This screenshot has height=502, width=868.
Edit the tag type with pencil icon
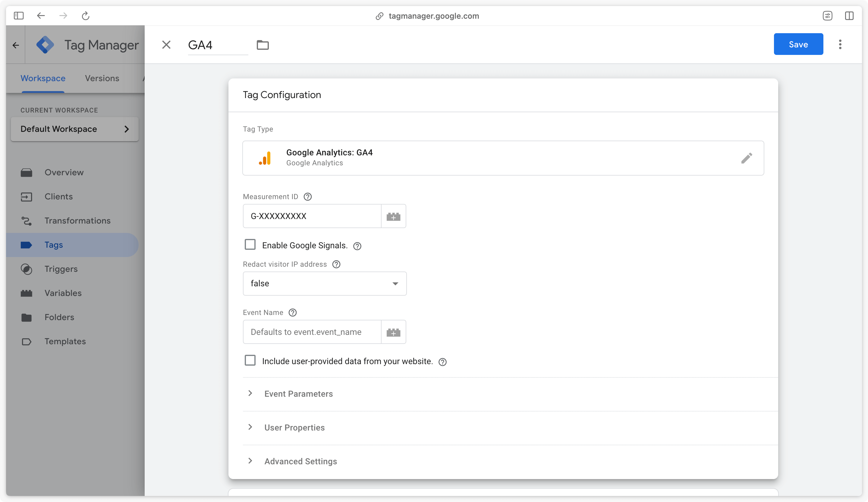[747, 158]
